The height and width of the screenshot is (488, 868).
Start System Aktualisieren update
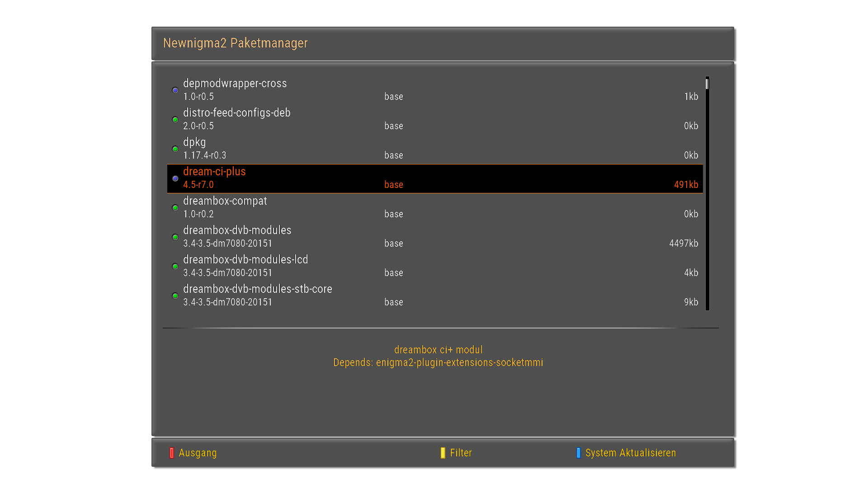[x=630, y=453]
